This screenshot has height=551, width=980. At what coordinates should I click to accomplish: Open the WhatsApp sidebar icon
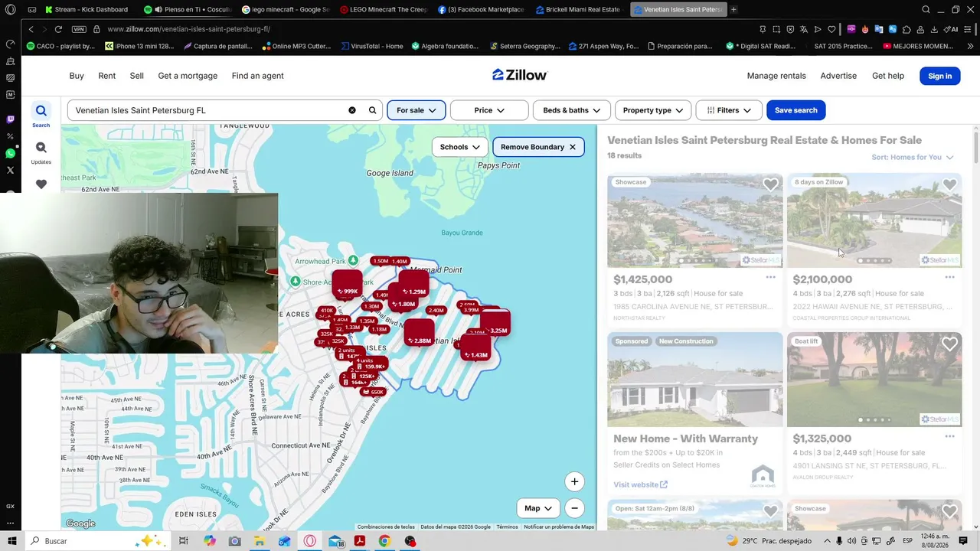(x=10, y=153)
